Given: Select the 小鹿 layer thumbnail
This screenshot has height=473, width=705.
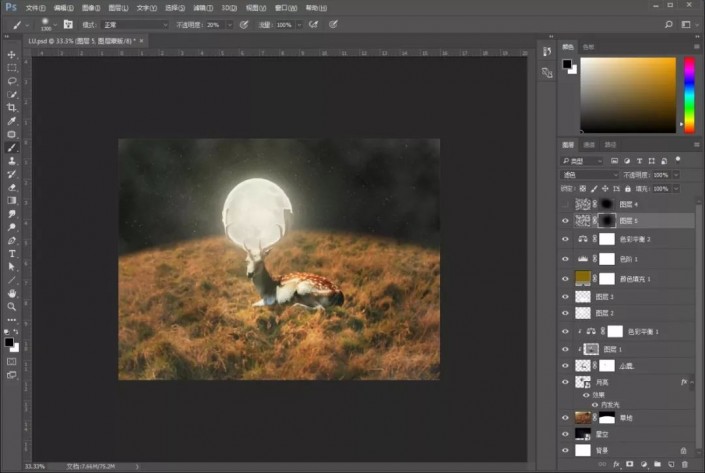Looking at the screenshot, I should point(583,366).
